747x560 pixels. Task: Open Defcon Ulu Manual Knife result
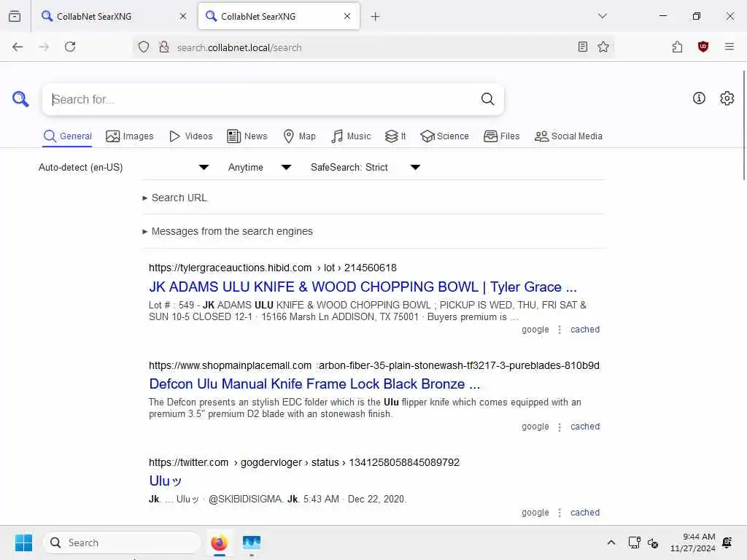tap(314, 384)
